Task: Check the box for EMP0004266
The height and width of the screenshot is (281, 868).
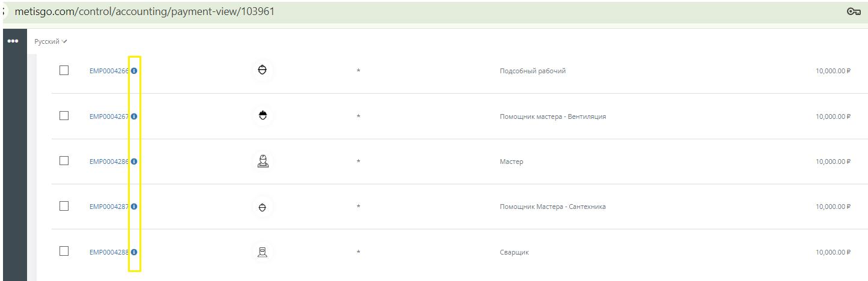Action: (64, 70)
